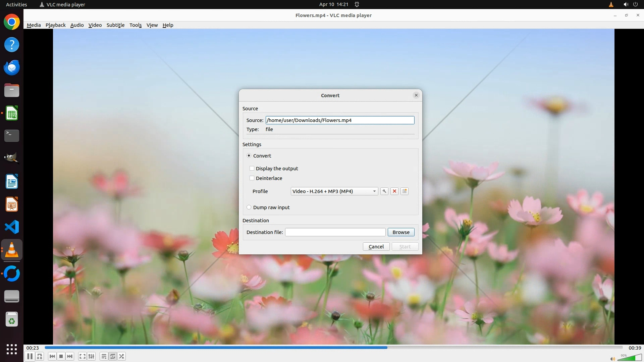
Task: Toggle fullscreen video mode
Action: click(x=82, y=356)
